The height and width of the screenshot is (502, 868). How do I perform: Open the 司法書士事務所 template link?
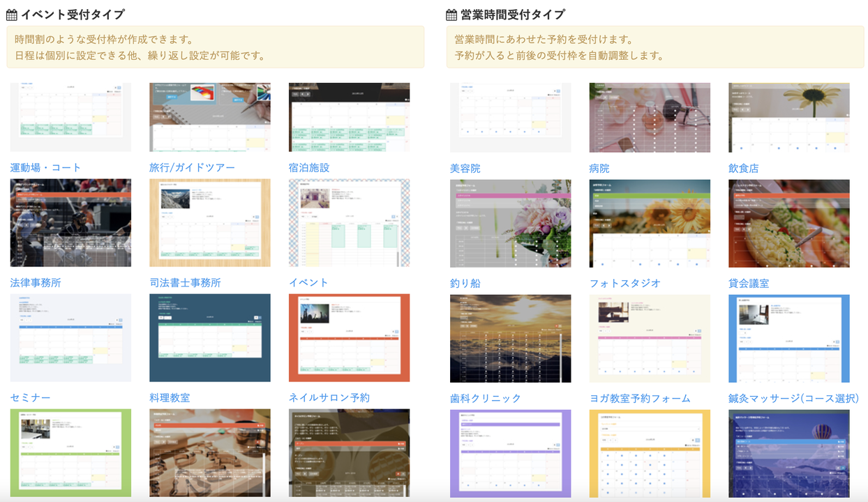click(x=186, y=282)
